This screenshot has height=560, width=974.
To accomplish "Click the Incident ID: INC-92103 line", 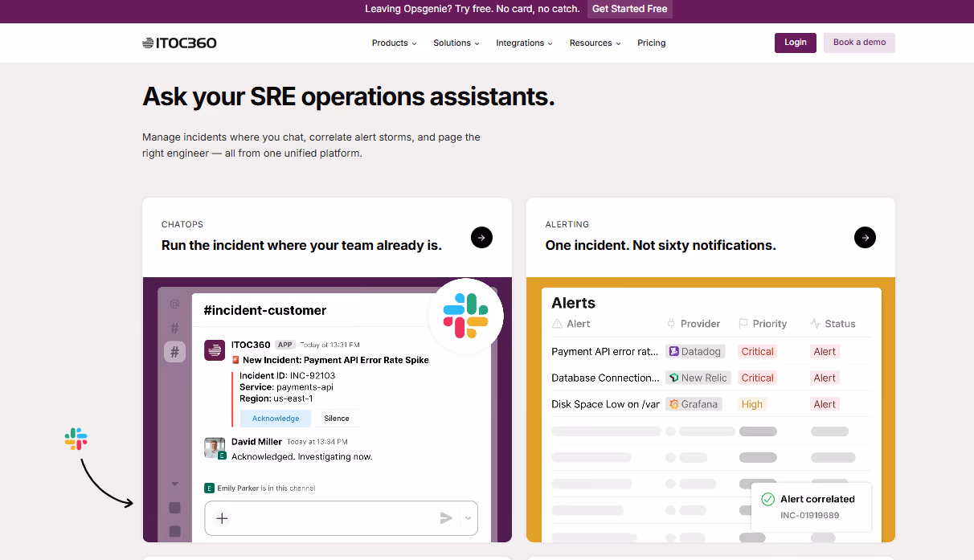I will coord(288,375).
